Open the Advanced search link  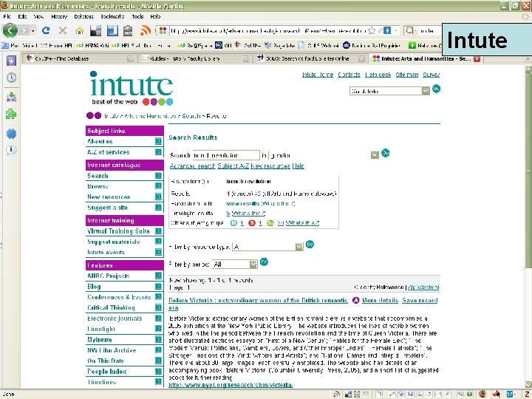(x=192, y=166)
